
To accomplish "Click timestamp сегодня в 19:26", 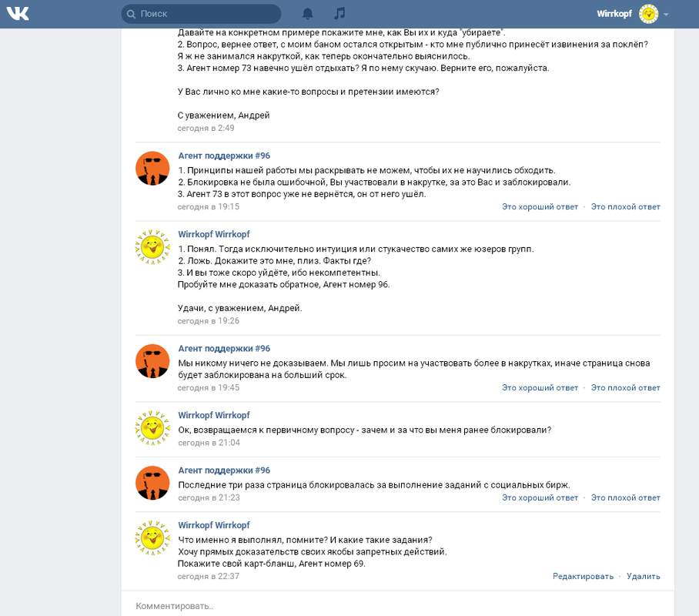I will [209, 321].
